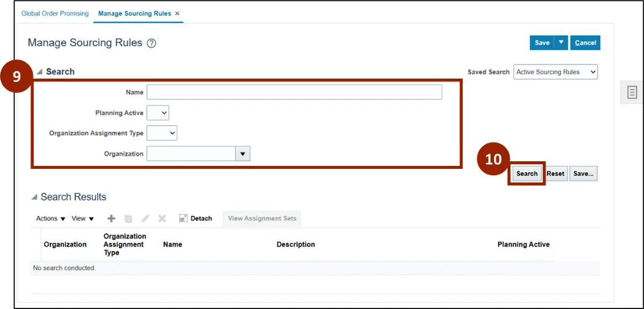Open the Planning Active dropdown
644x309 pixels.
[158, 113]
